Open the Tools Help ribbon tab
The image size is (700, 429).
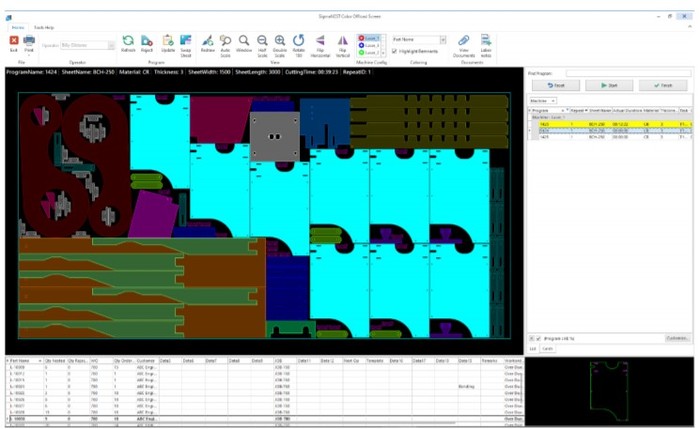44,28
